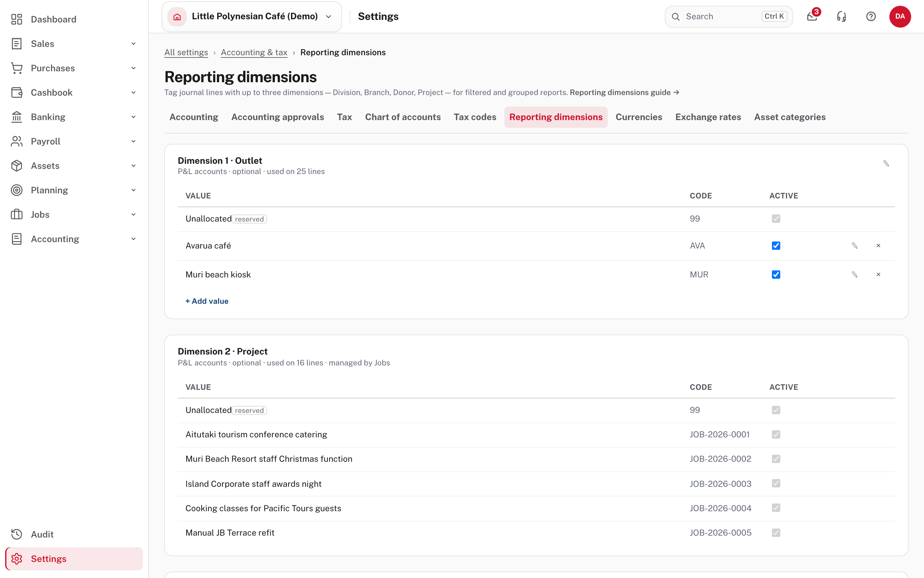
Task: Click the Jobs briefcase icon
Action: (x=17, y=215)
